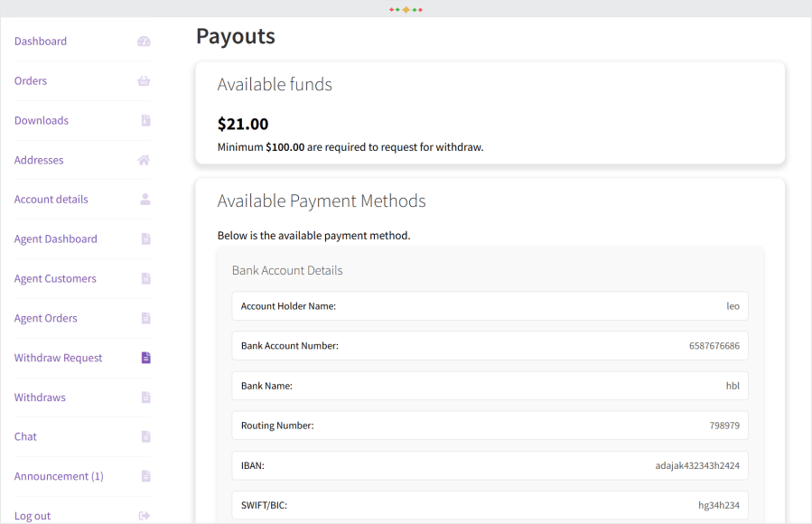
Task: Click the Log out arrow icon
Action: [145, 516]
